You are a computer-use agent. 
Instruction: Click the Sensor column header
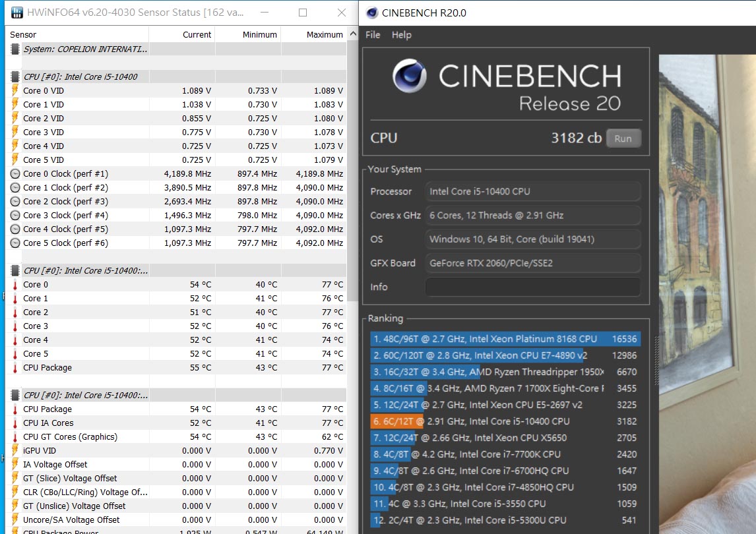79,35
